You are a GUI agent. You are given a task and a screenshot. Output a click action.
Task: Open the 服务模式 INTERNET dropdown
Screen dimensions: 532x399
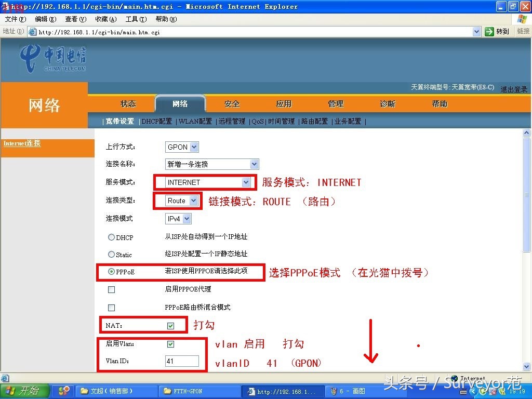click(x=246, y=182)
